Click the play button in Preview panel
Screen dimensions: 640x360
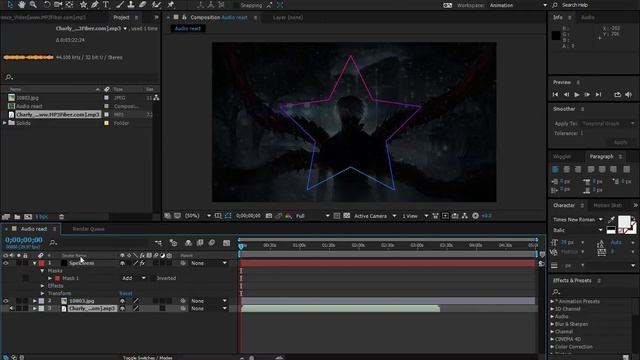point(577,94)
